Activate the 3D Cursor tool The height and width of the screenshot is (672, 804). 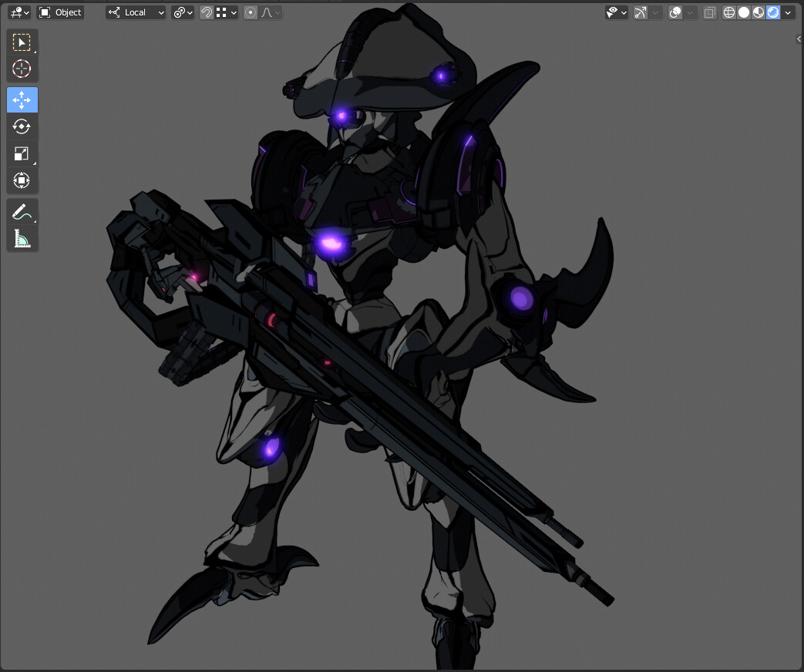[22, 69]
